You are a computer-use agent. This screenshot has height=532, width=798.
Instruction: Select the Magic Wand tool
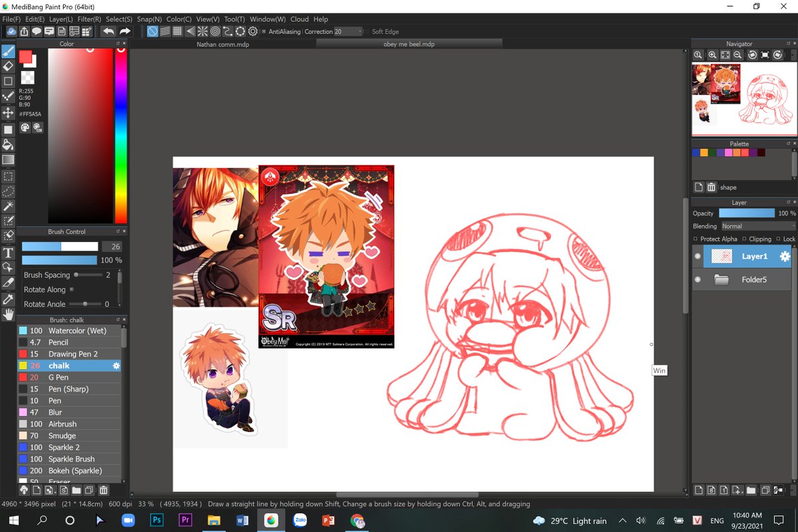click(x=8, y=206)
